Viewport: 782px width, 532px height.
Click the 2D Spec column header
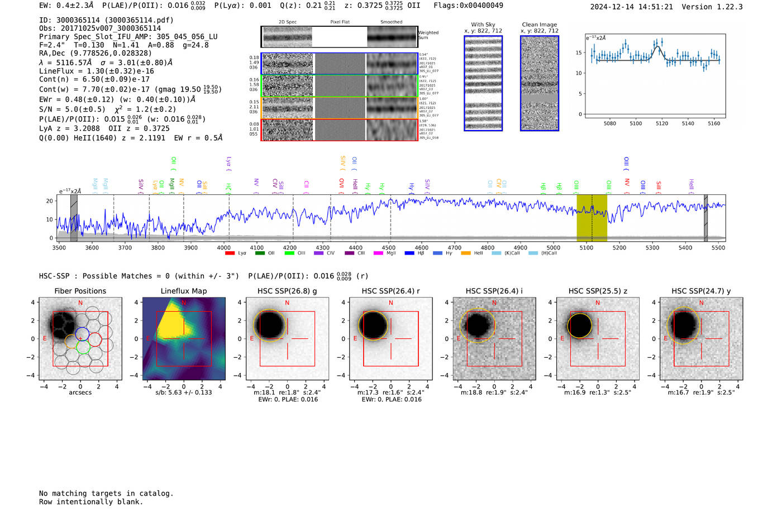coord(288,22)
